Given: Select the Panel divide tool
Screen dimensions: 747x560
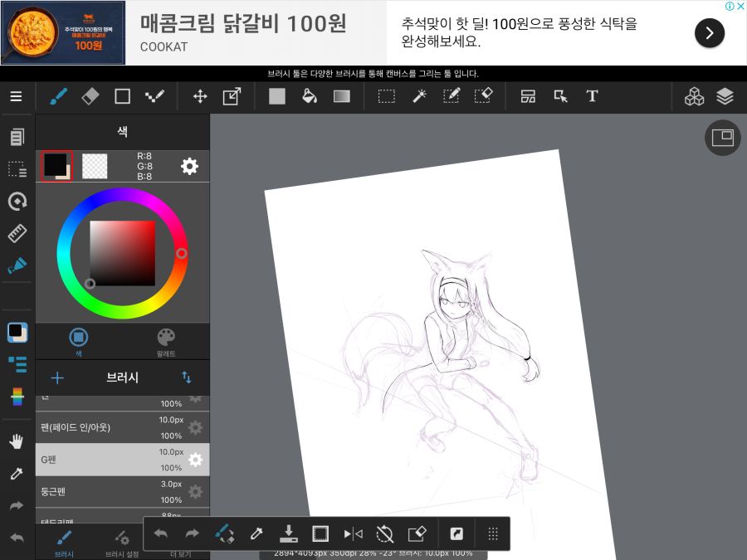Looking at the screenshot, I should pos(528,97).
